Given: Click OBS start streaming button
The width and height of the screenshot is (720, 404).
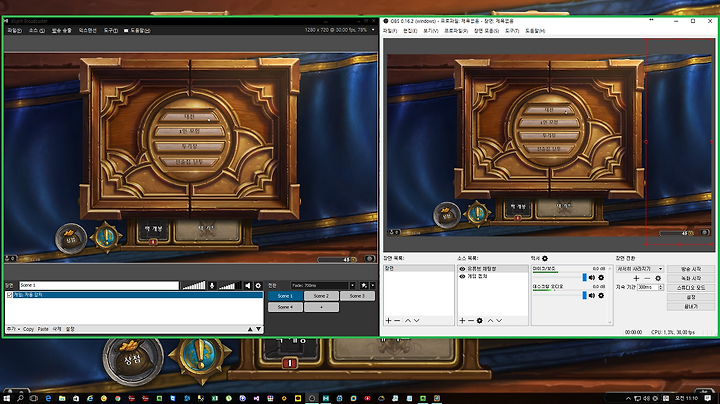Looking at the screenshot, I should [x=691, y=269].
